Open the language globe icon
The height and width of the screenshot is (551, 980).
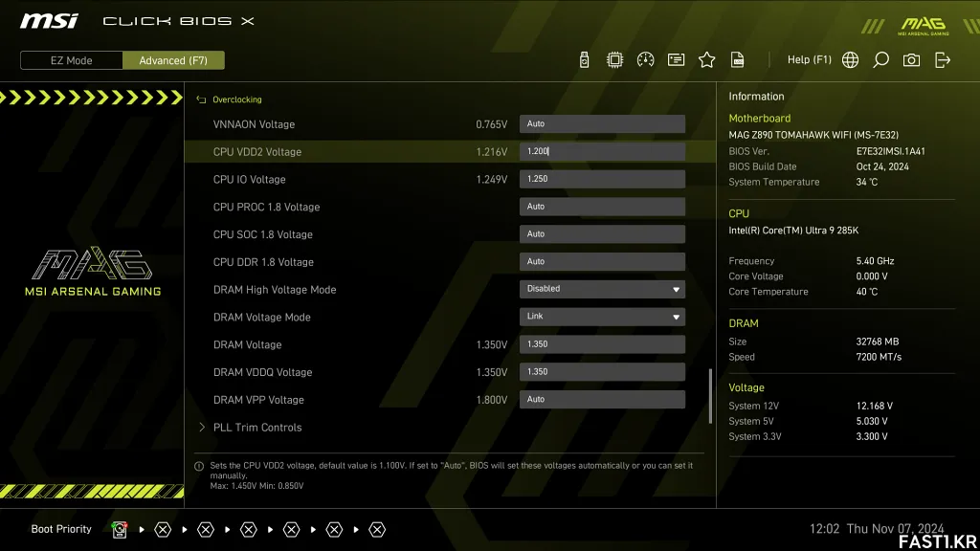point(850,60)
